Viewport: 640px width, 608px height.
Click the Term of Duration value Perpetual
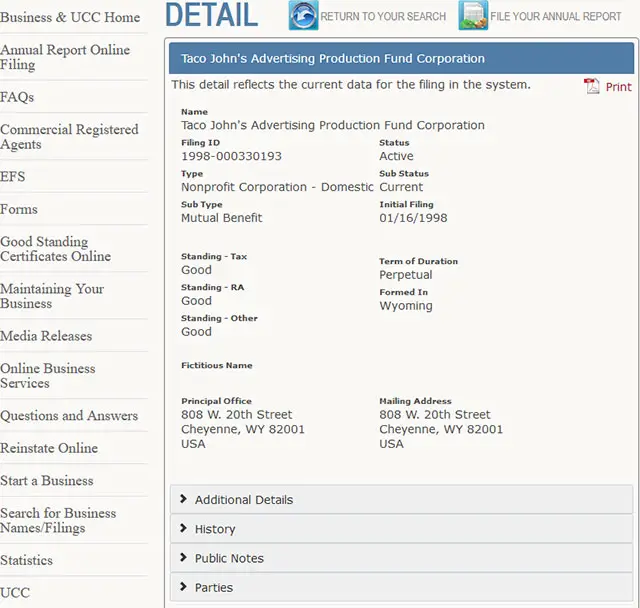click(x=405, y=275)
